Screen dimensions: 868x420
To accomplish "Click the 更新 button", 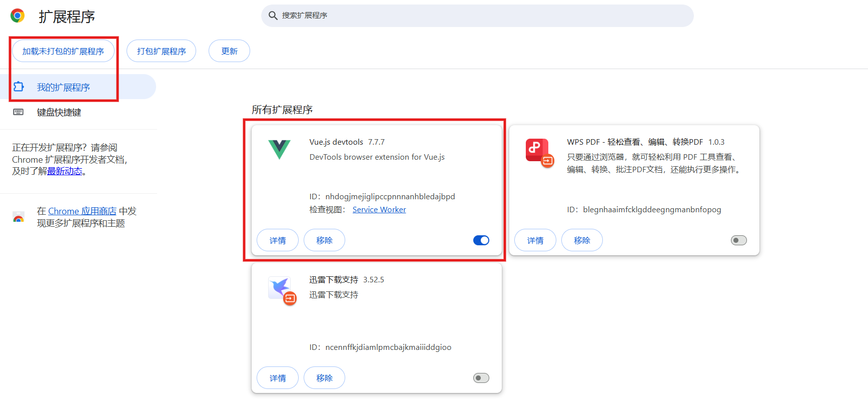I will [229, 51].
